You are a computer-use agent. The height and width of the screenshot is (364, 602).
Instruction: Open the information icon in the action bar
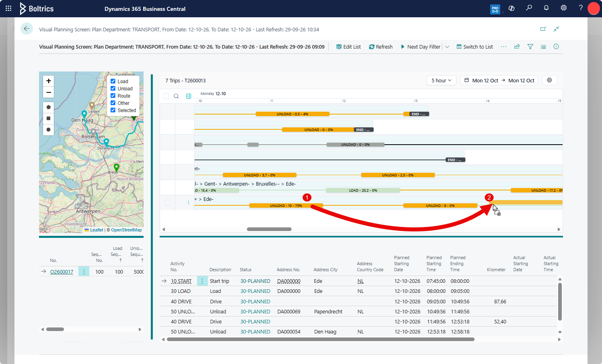[x=556, y=47]
